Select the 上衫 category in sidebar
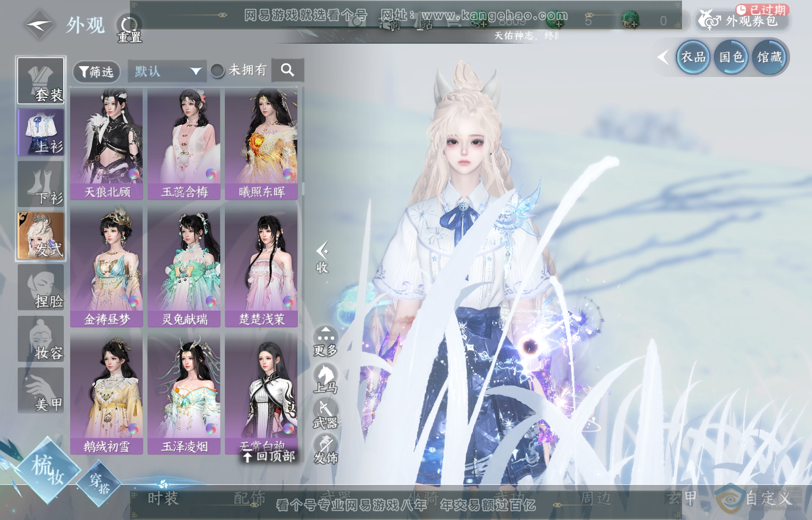Image resolution: width=812 pixels, height=520 pixels. click(x=41, y=132)
